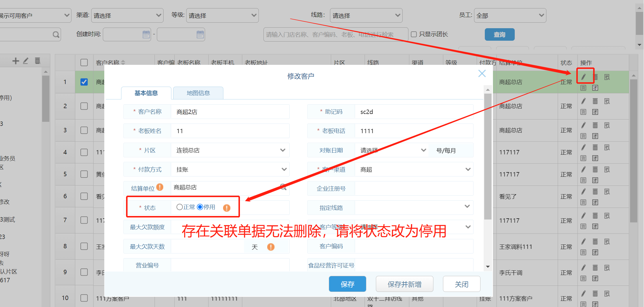Close the 修改客户 dialog with the X
This screenshot has width=644, height=307.
pos(482,74)
